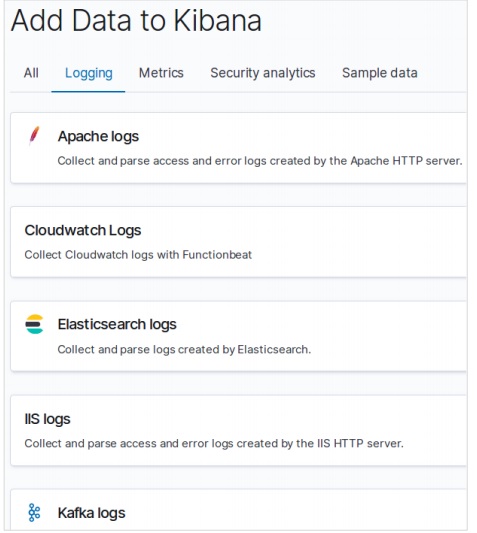Viewport: 477px width, 533px height.
Task: Click the Apache feather icon
Action: pos(34,136)
